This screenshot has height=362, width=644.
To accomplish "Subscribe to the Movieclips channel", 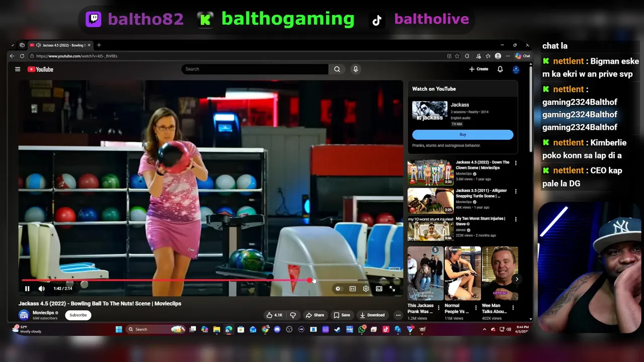I will 78,315.
